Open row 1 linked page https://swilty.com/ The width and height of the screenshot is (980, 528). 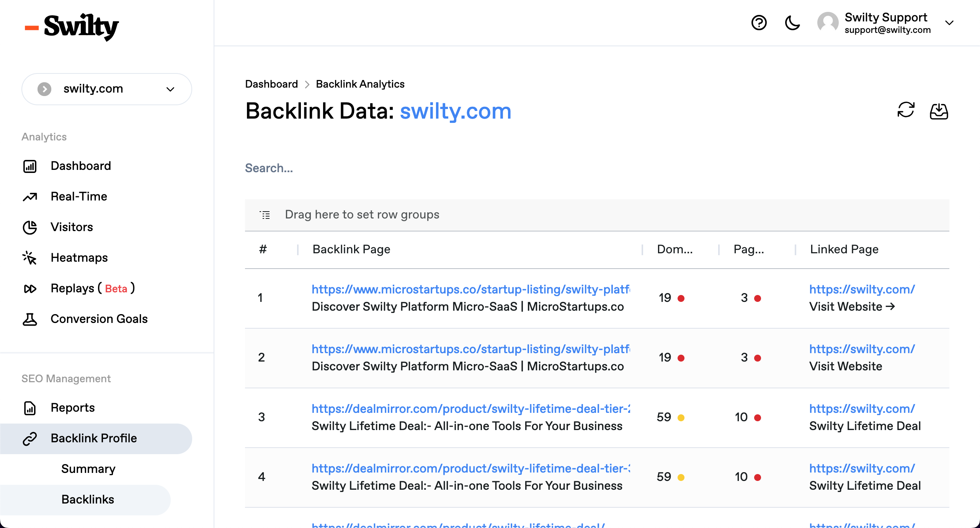coord(862,289)
